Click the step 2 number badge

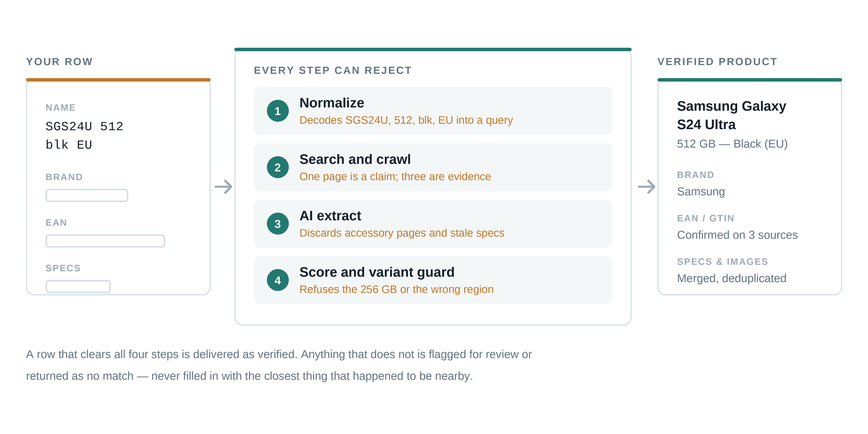tap(278, 167)
